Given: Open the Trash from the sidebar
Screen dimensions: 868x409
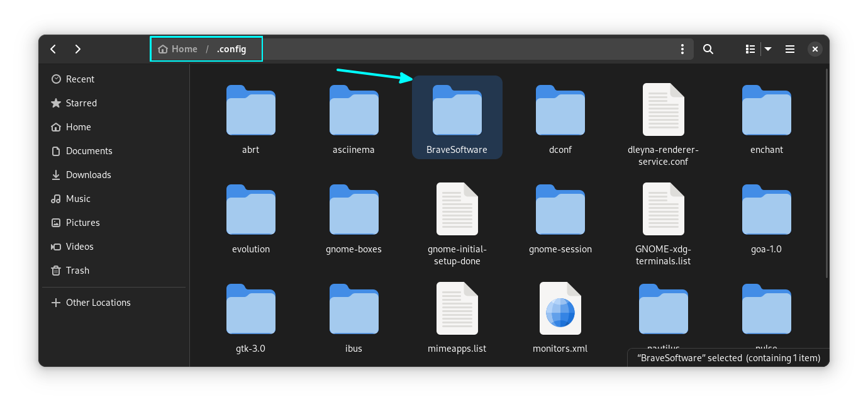Looking at the screenshot, I should pyautogui.click(x=78, y=270).
